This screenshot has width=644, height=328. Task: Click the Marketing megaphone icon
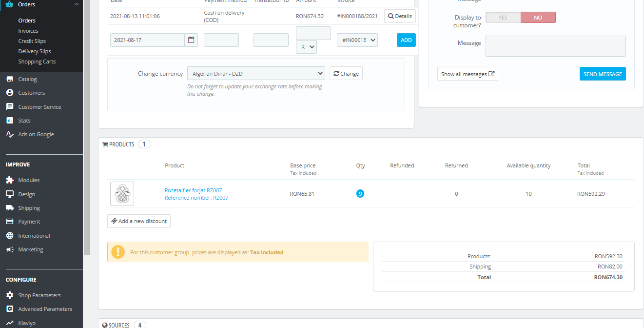pyautogui.click(x=9, y=249)
